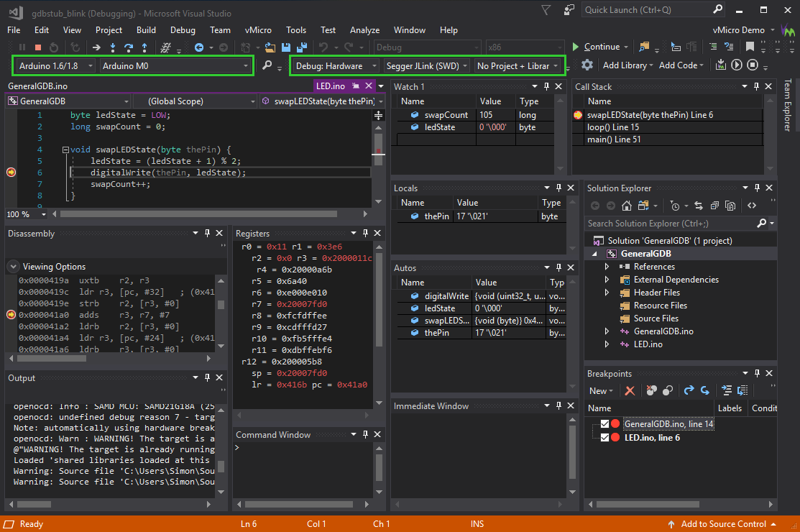Screen dimensions: 800x532
Task: Expand the References tree node
Action: [x=607, y=266]
